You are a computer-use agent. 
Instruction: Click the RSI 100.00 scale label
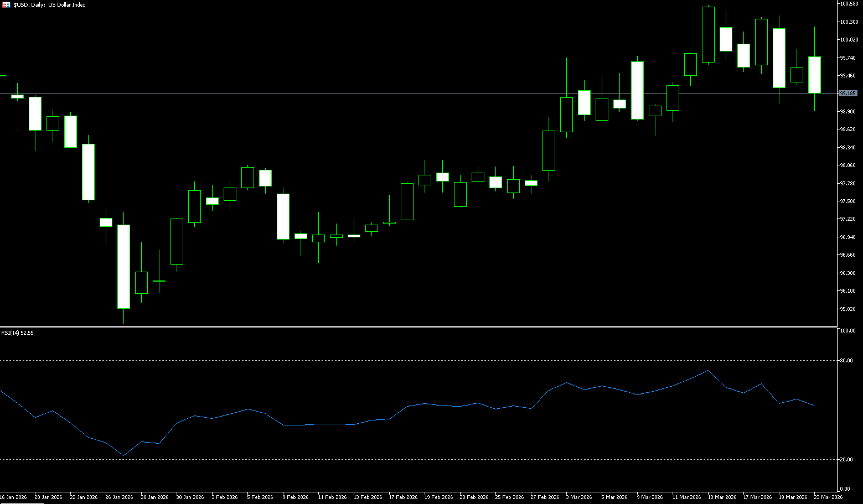[x=847, y=331]
